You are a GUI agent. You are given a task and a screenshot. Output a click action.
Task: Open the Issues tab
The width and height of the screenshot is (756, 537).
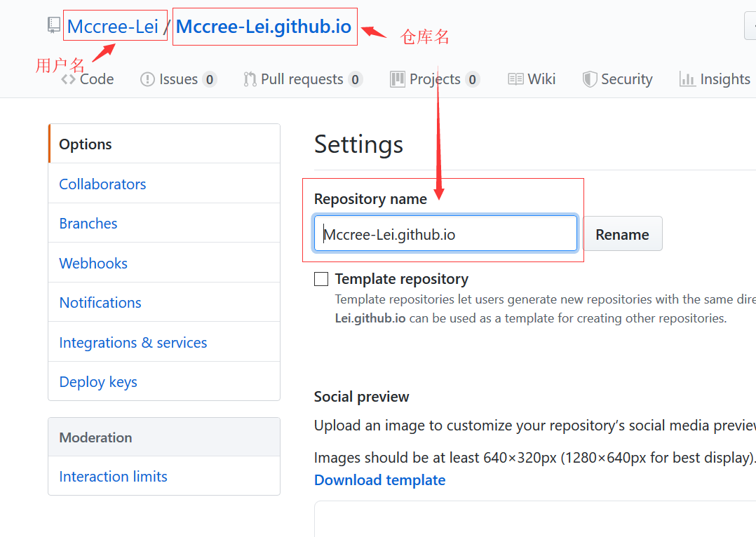[178, 80]
